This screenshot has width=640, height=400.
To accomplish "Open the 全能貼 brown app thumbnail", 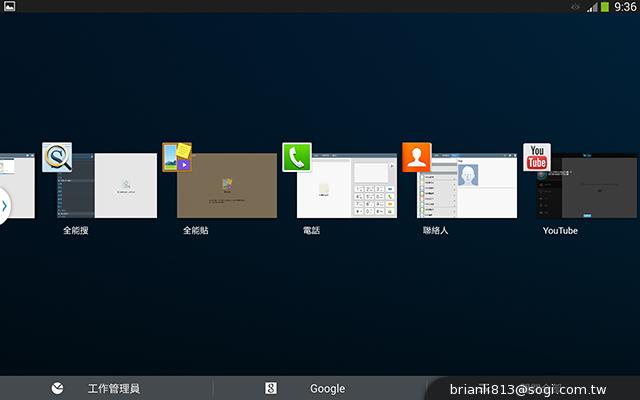I will 227,185.
